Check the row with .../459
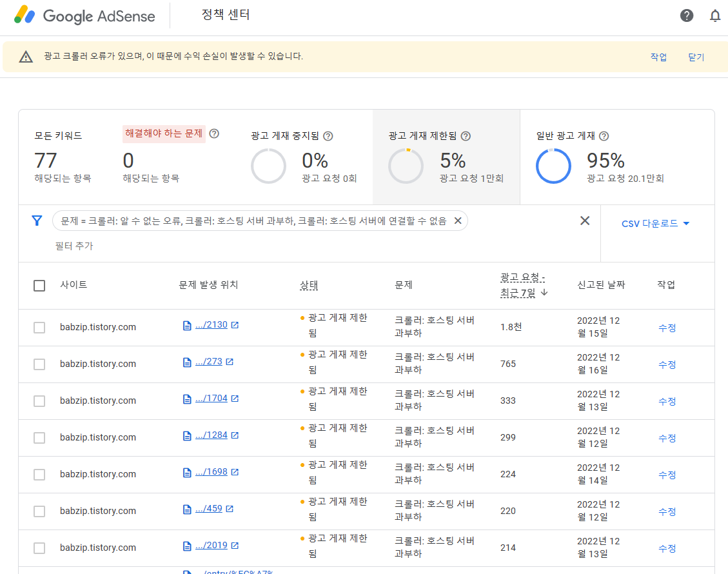This screenshot has width=728, height=574. coord(39,511)
